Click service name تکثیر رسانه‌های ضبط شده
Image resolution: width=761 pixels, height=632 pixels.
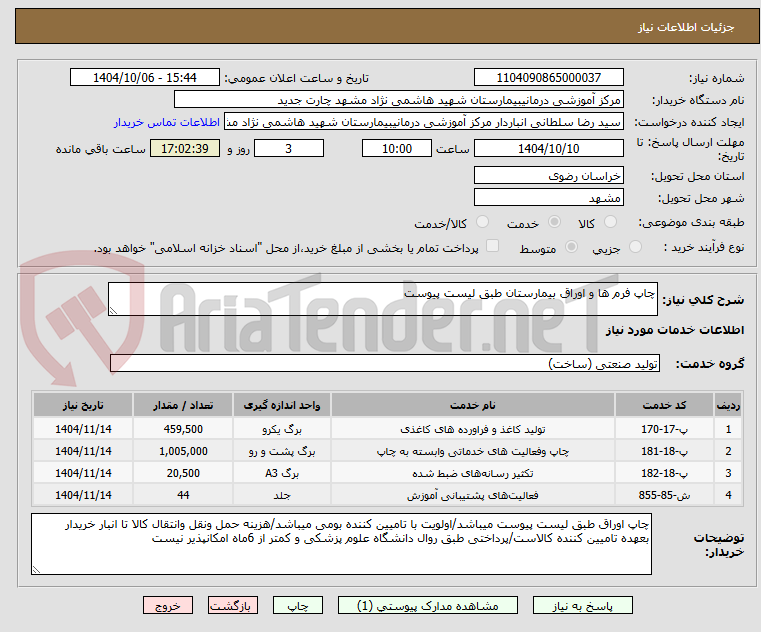point(473,473)
